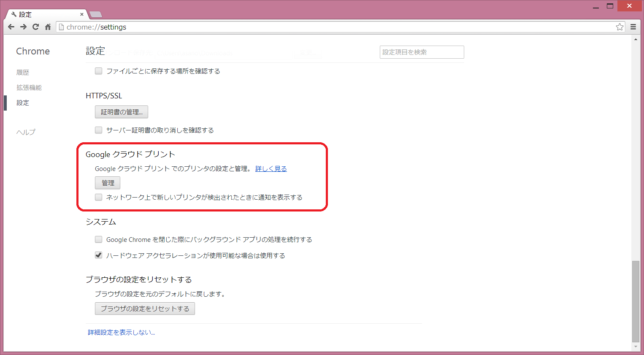Enable new printer notification checkbox

(x=99, y=197)
